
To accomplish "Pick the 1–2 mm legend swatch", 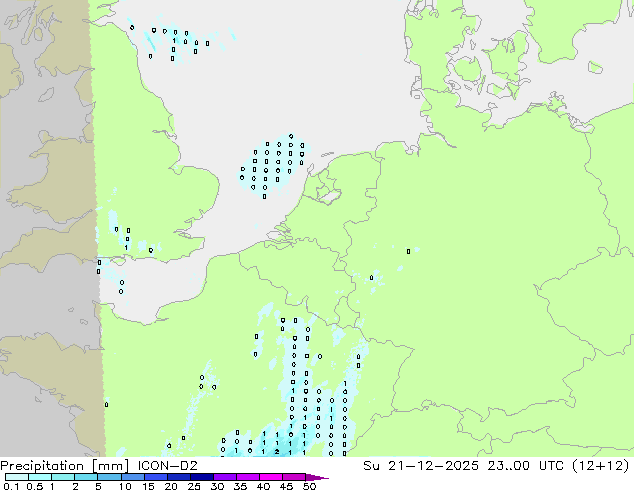I will (63, 477).
